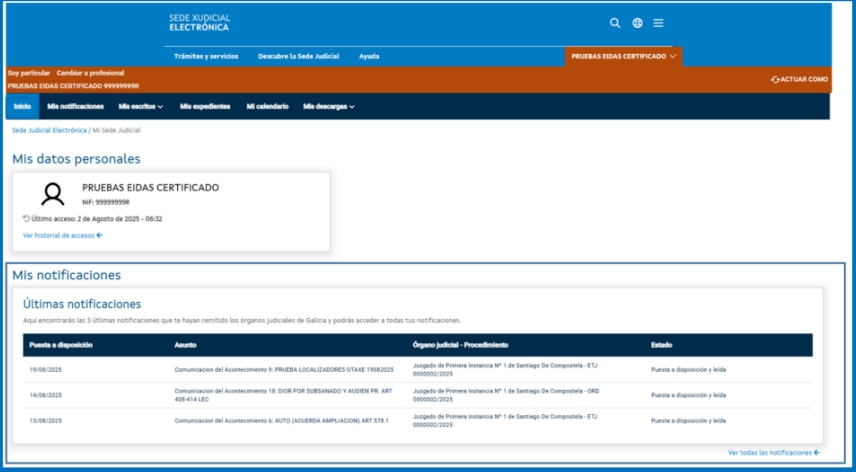Open the language globe icon
856x472 pixels.
(637, 23)
